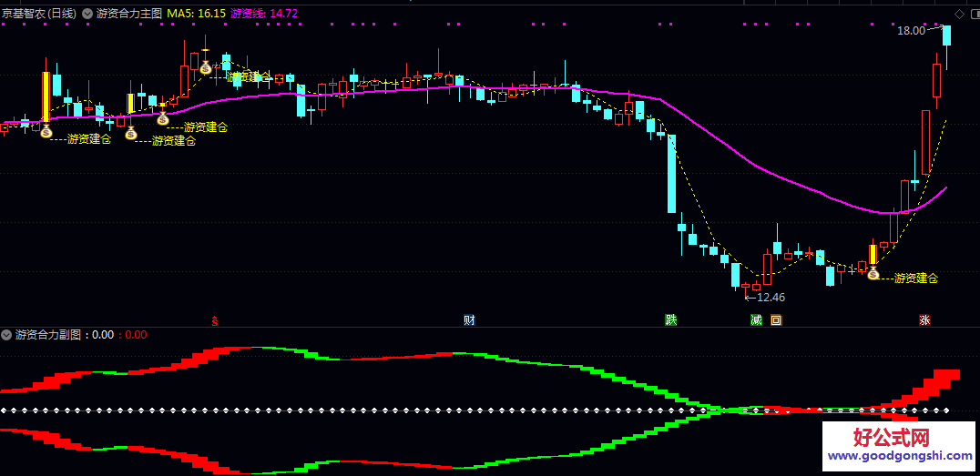Click the diamond icon at chart's top-right
This screenshot has width=980, height=476.
point(959,14)
